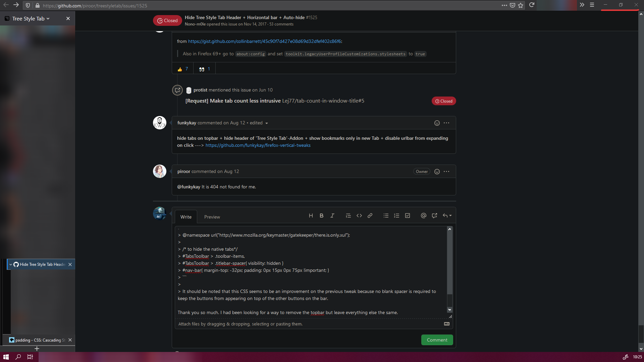Expand edited history dropdown on funkykay comment

pos(266,123)
